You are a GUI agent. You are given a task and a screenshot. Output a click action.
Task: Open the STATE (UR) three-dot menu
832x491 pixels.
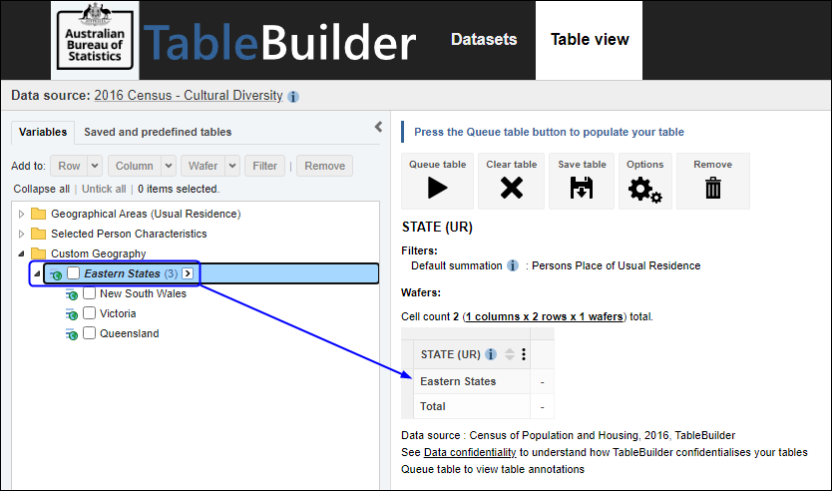524,354
